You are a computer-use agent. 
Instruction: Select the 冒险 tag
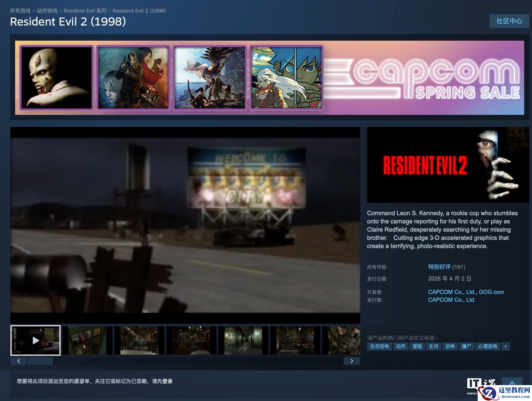(417, 346)
